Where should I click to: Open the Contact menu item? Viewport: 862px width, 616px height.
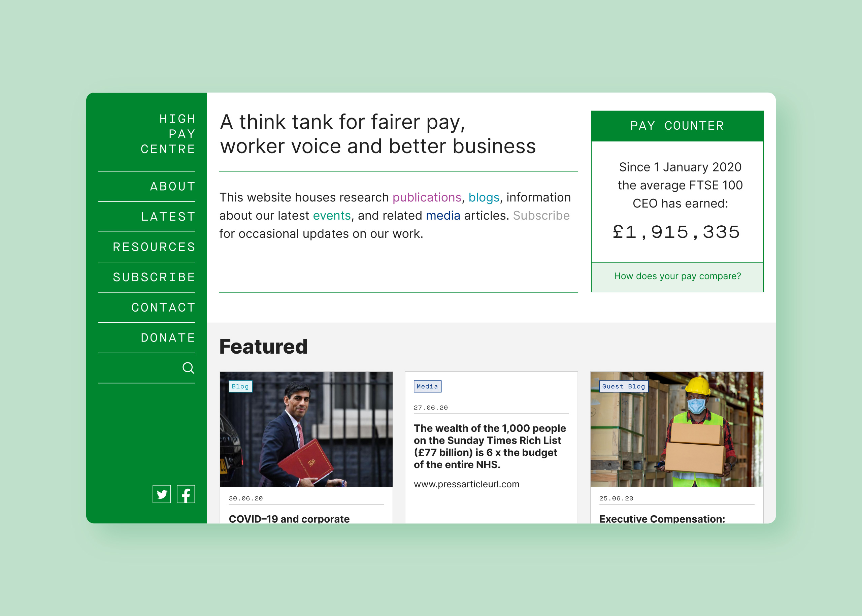163,307
